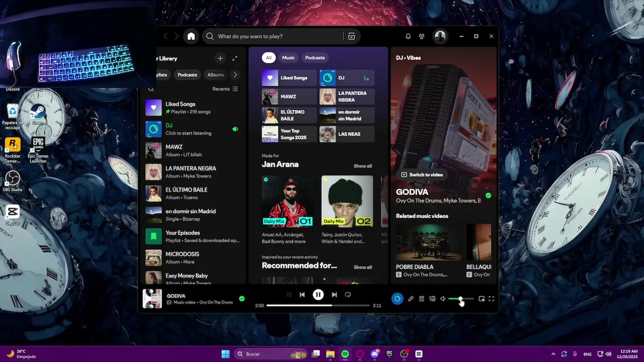Toggle GODIVA liked checkmark in Now Playing panel
Viewport: 644px width, 362px height.
(488, 196)
